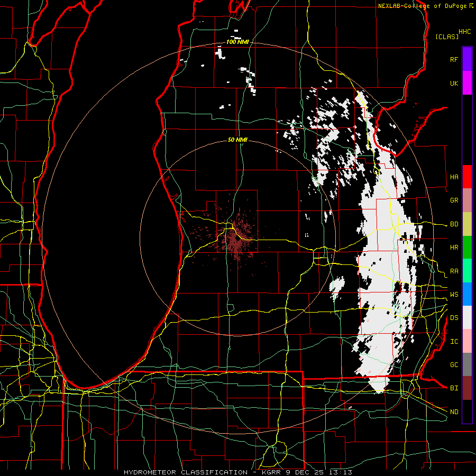Click the ND legend label

click(454, 412)
